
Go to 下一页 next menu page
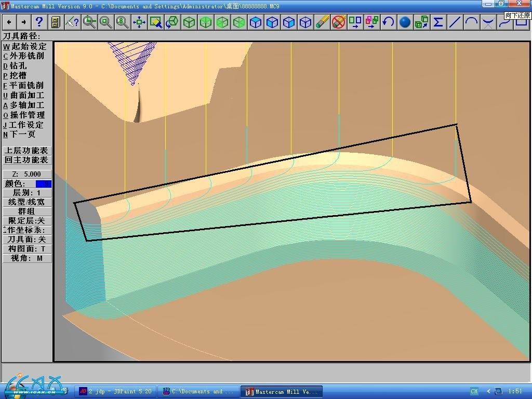[x=19, y=135]
